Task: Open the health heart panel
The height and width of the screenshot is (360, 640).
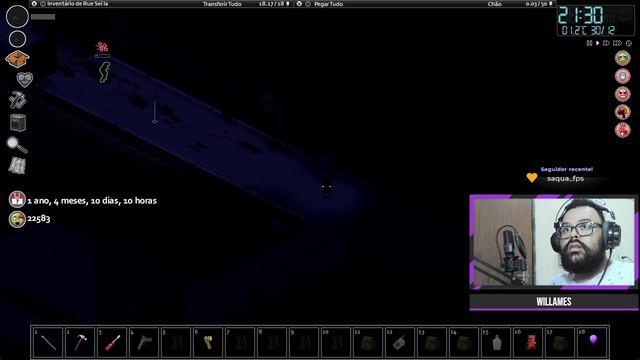Action: [x=24, y=79]
